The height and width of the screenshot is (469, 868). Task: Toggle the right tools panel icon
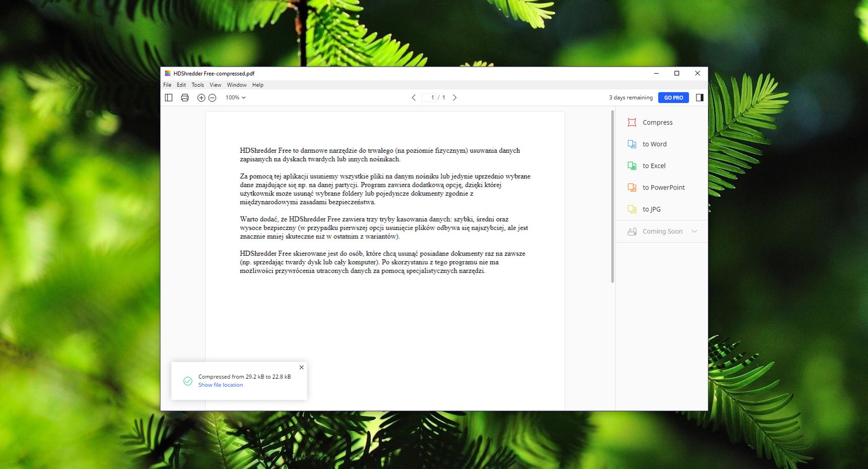[699, 97]
